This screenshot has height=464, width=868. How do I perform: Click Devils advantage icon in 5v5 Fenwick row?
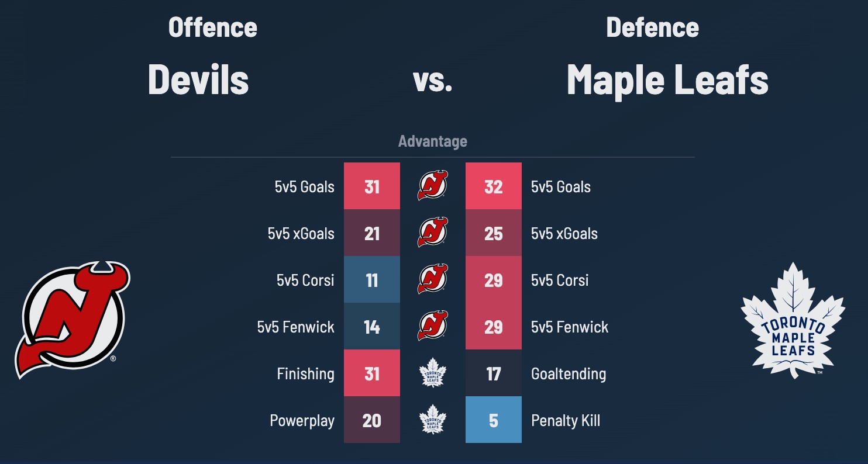coord(433,326)
